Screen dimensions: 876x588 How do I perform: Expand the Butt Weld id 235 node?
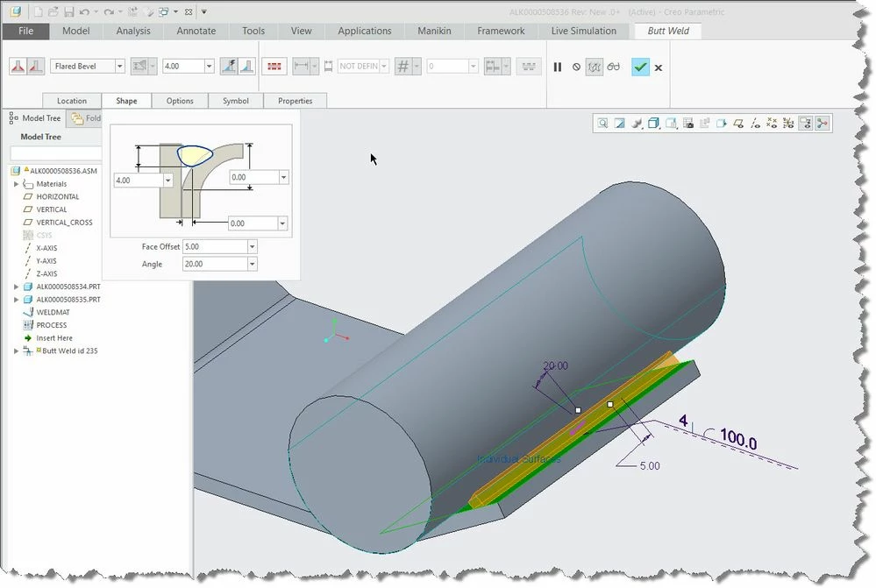coord(16,351)
